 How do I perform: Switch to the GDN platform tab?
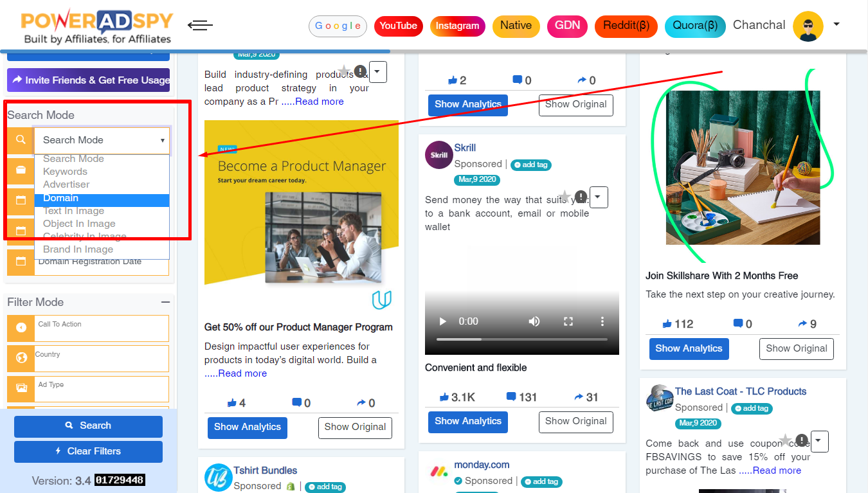tap(567, 26)
